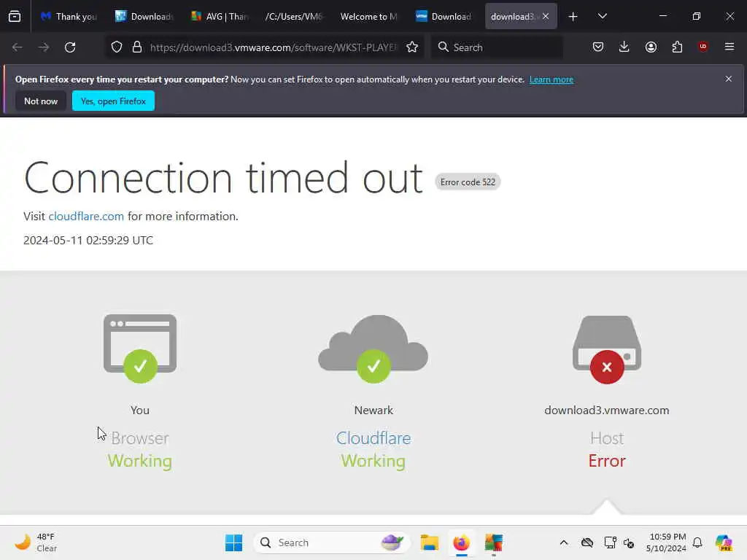
Task: Click the red Error status text
Action: [607, 461]
